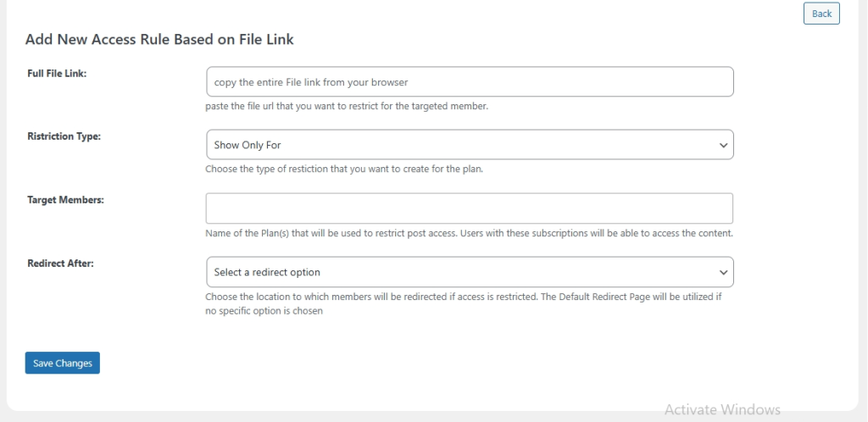The width and height of the screenshot is (868, 422).
Task: Click the 'Ristriction Type:' label
Action: point(64,136)
